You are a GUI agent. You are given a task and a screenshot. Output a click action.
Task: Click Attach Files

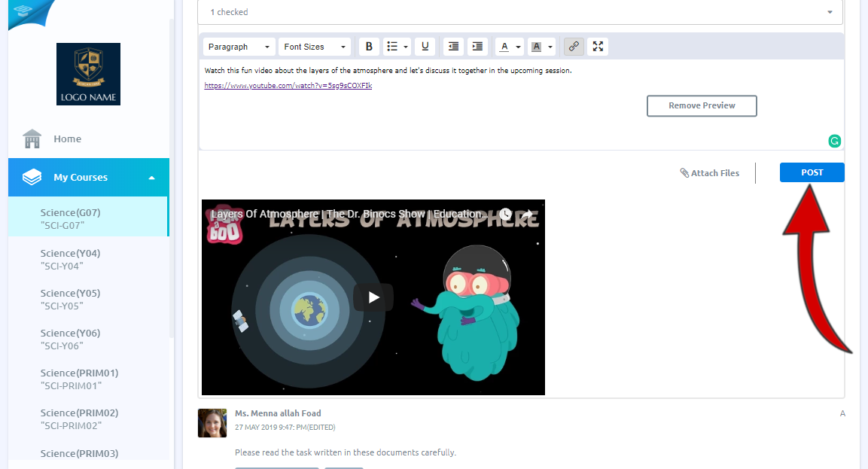click(x=710, y=172)
